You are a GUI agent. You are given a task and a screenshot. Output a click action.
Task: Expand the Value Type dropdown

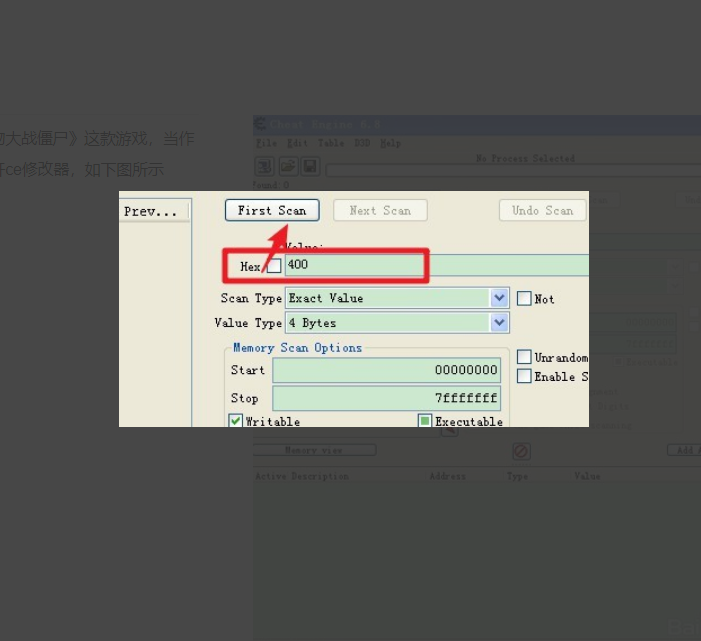pos(499,323)
